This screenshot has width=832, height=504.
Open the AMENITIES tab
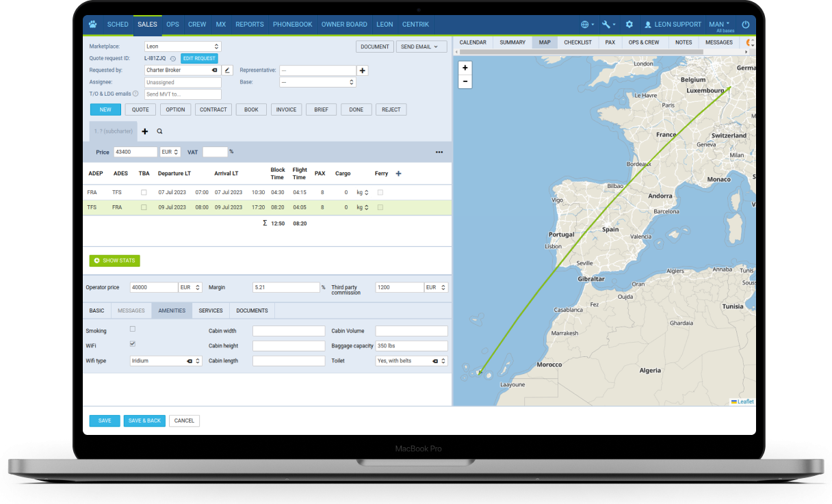coord(172,310)
